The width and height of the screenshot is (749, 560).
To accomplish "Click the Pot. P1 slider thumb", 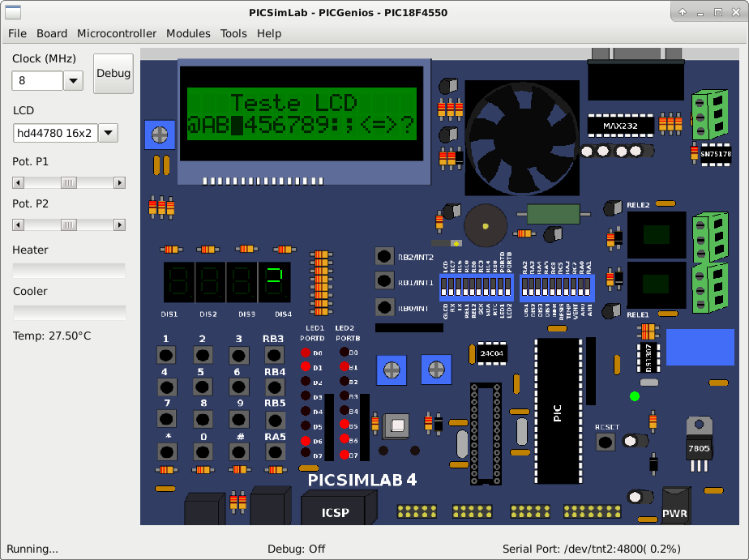I will (x=69, y=183).
